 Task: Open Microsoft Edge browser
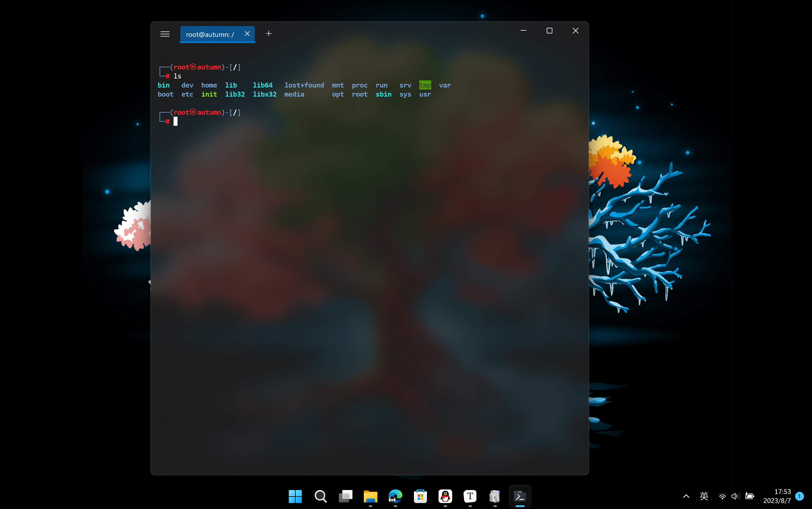395,496
